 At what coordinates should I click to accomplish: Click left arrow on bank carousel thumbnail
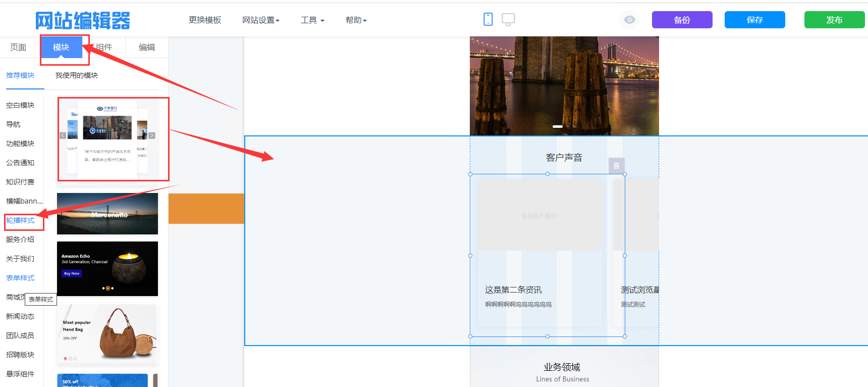(63, 135)
